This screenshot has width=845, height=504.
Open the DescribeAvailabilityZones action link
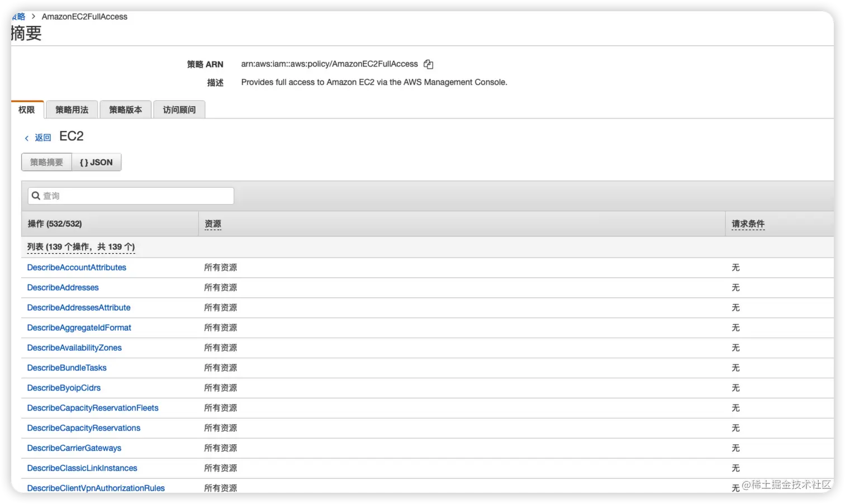[x=74, y=348]
